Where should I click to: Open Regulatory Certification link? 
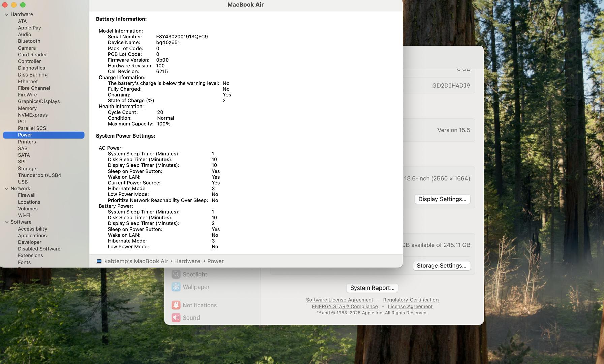pos(411,300)
